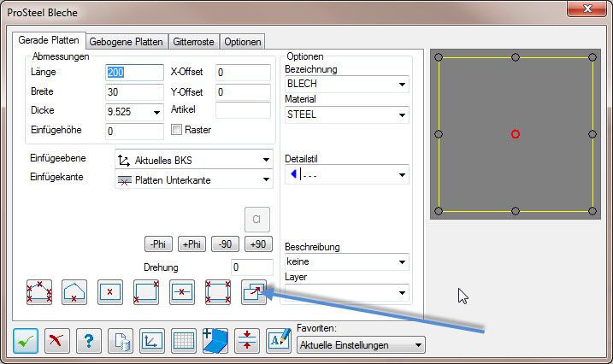Select the top-middle insertion point in preview
The height and width of the screenshot is (364, 613).
[516, 57]
